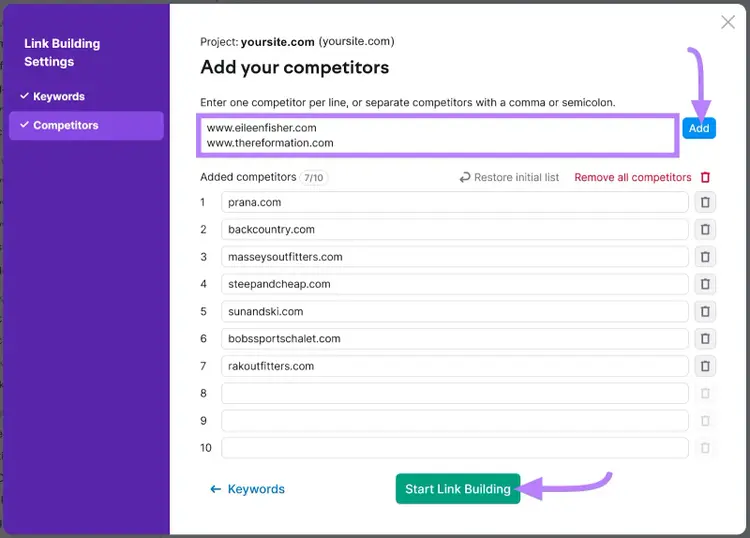Edit the rakoutfitters.com competitor field

coord(454,366)
